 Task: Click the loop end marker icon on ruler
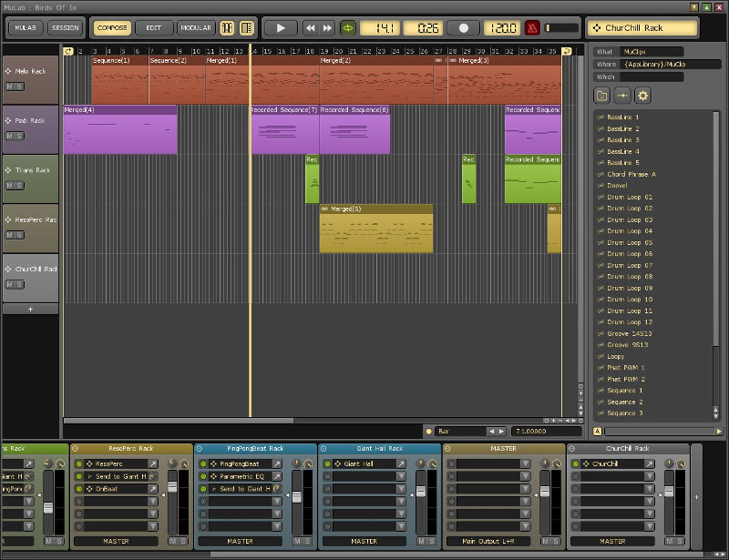click(566, 51)
